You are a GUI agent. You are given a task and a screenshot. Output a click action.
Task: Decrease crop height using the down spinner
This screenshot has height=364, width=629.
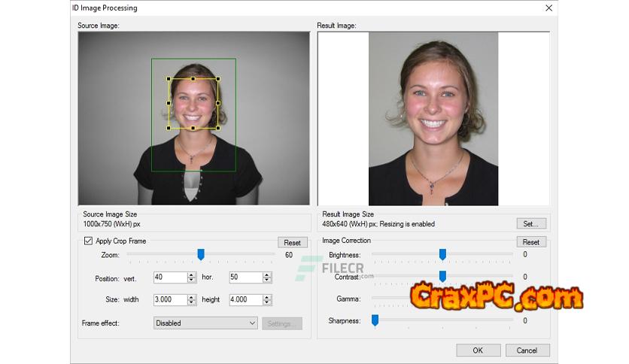(266, 302)
